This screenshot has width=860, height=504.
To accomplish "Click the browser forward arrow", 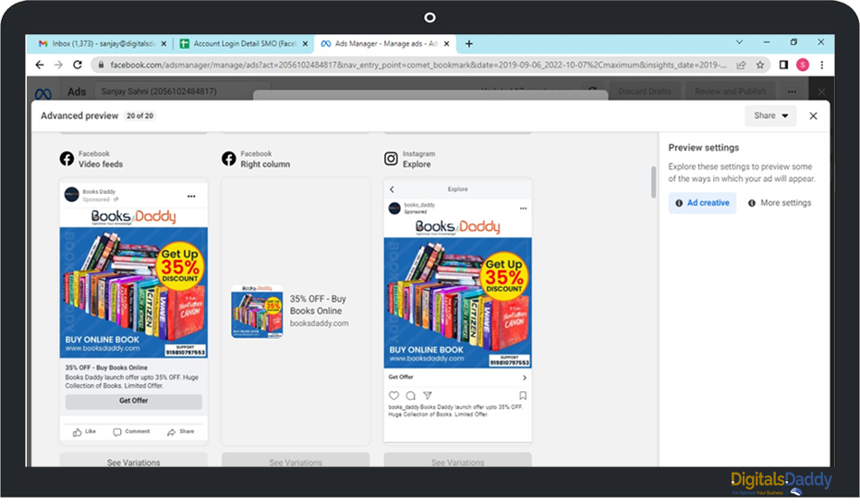I will [59, 65].
